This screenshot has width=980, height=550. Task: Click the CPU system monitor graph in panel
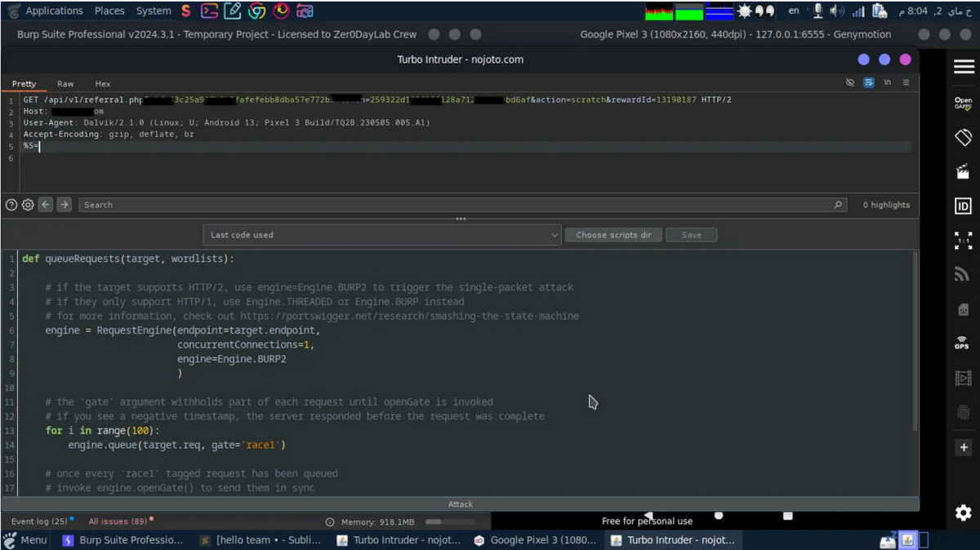(659, 11)
